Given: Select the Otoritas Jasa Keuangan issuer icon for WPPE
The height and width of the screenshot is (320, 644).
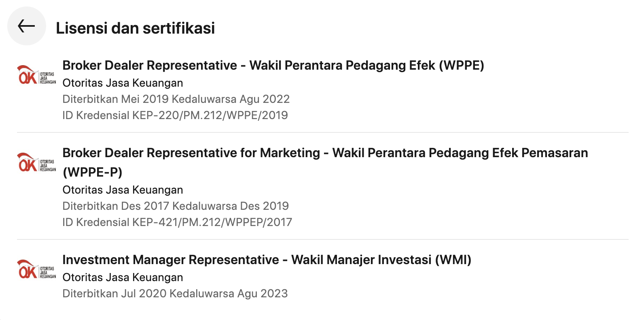Looking at the screenshot, I should point(36,75).
